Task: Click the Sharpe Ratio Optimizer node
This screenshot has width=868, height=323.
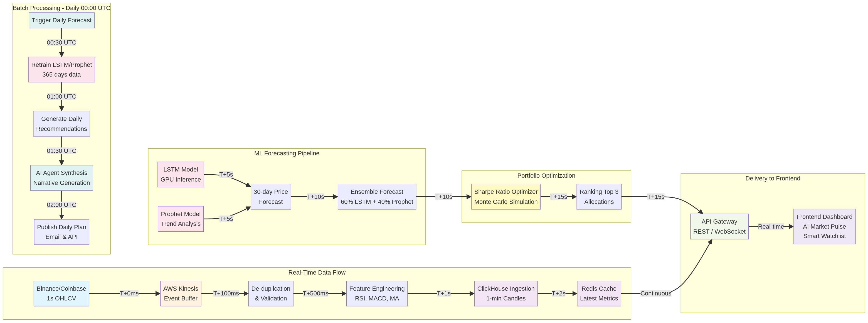Action: (x=506, y=197)
